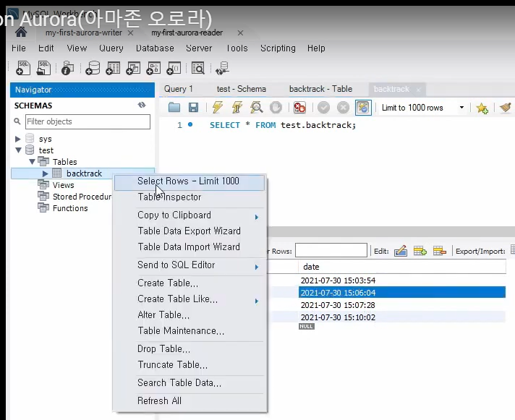Edit the current row pencil icon
The image size is (515, 420).
coord(401,251)
